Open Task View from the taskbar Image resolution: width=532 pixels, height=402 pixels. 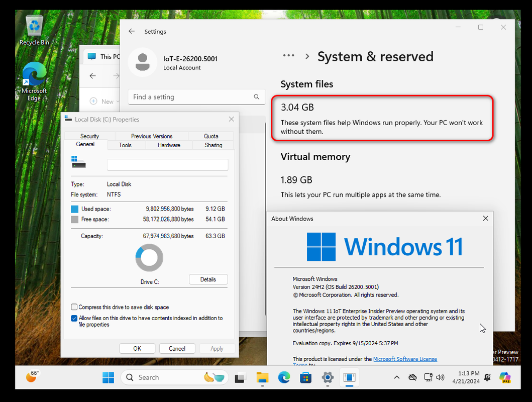click(240, 377)
